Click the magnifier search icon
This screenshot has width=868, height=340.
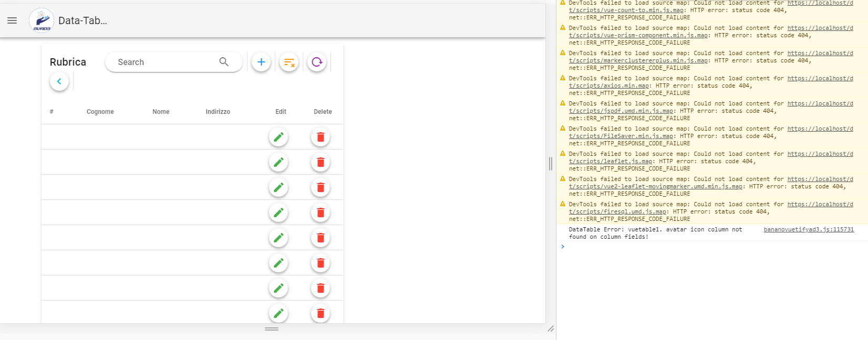(224, 62)
